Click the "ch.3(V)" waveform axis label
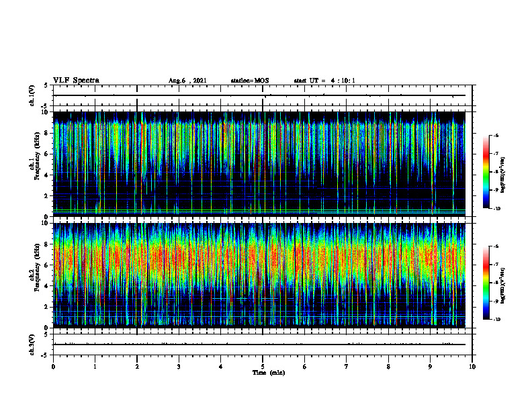 [x=32, y=345]
